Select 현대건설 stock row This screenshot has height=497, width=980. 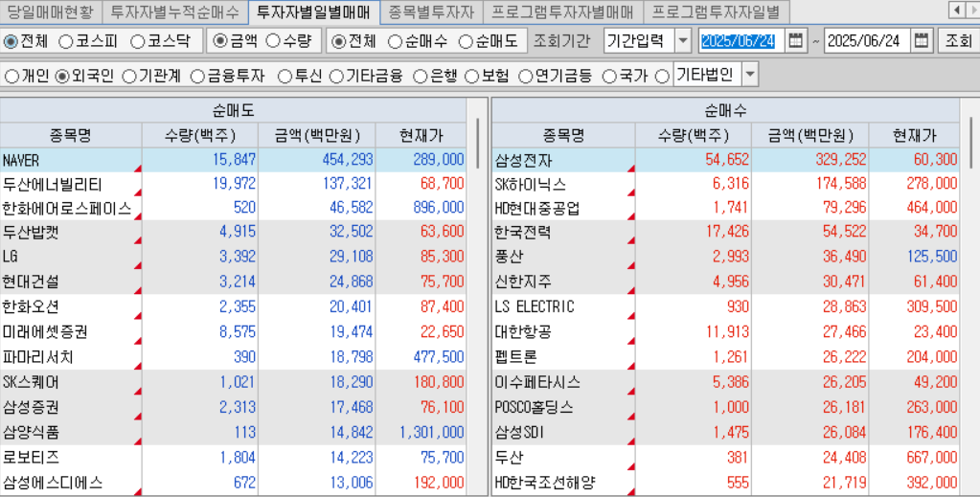233,282
